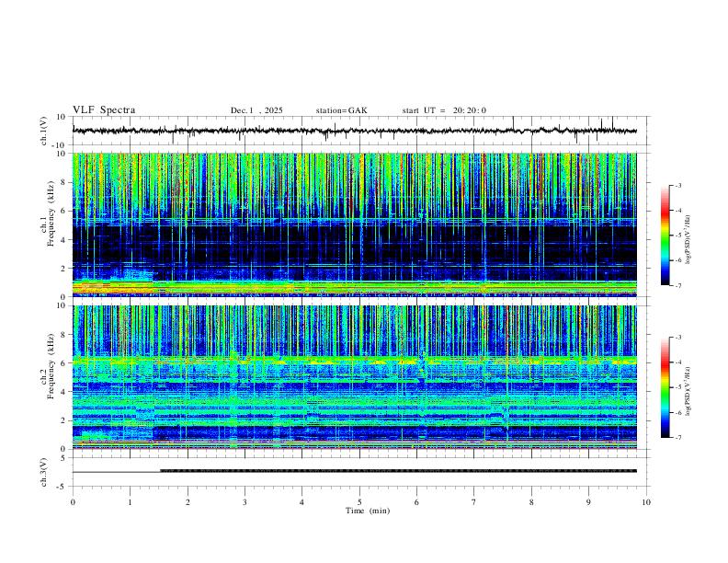728x563 pixels.
Task: Click the ch.1 colorbar 'log(PSD)(V²/Hz)' label
Action: tap(688, 239)
